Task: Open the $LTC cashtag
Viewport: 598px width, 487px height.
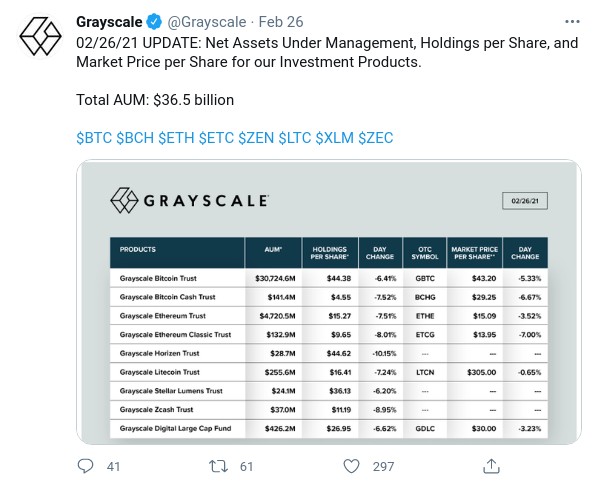Action: (295, 138)
